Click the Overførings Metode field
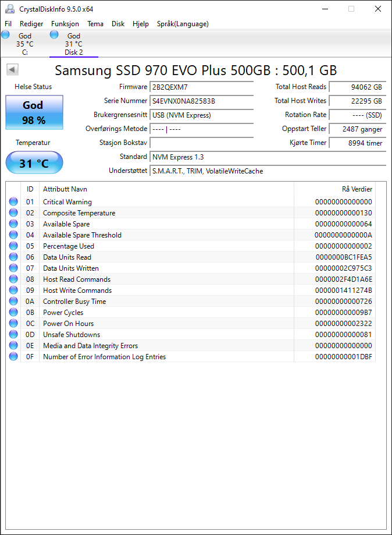 pyautogui.click(x=201, y=129)
